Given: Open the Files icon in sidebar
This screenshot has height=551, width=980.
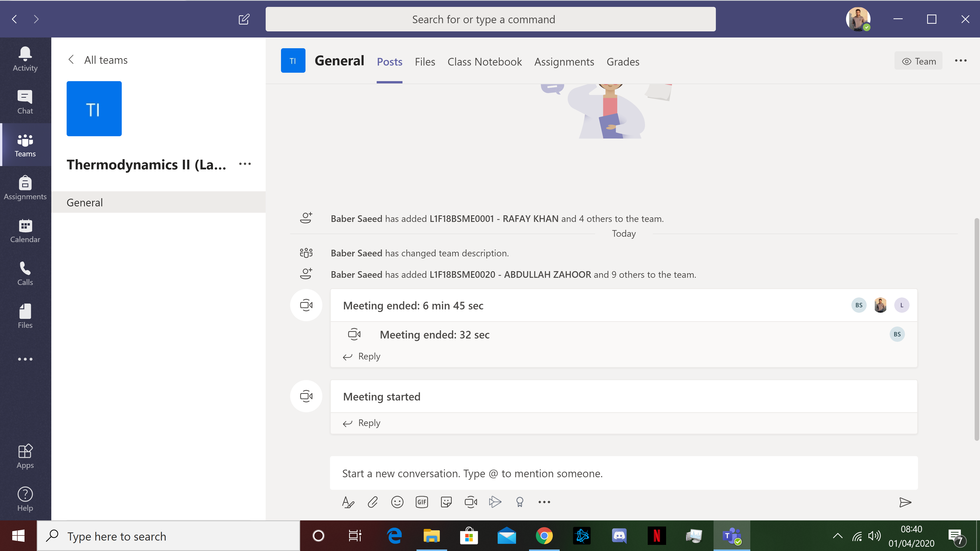Looking at the screenshot, I should (x=25, y=316).
